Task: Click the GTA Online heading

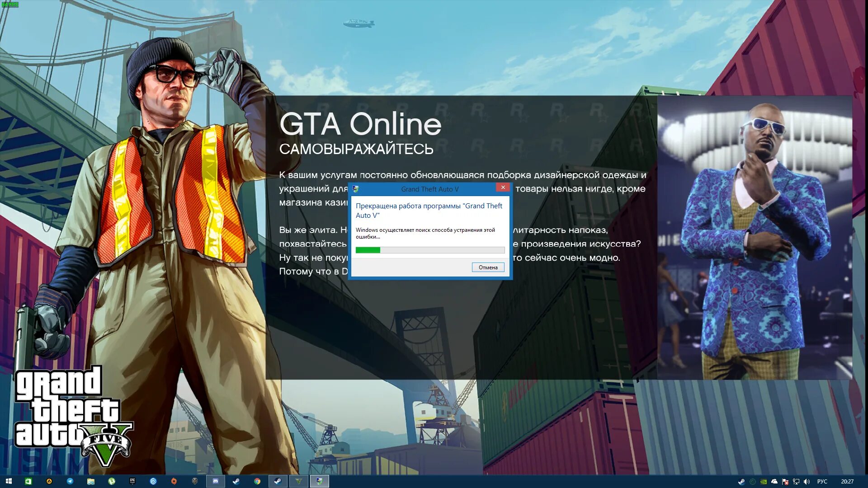Action: click(x=360, y=124)
